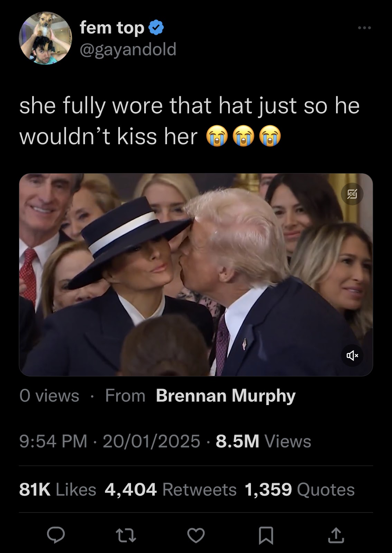This screenshot has width=392, height=553.
Task: Open the reply speech bubble icon
Action: point(56,535)
